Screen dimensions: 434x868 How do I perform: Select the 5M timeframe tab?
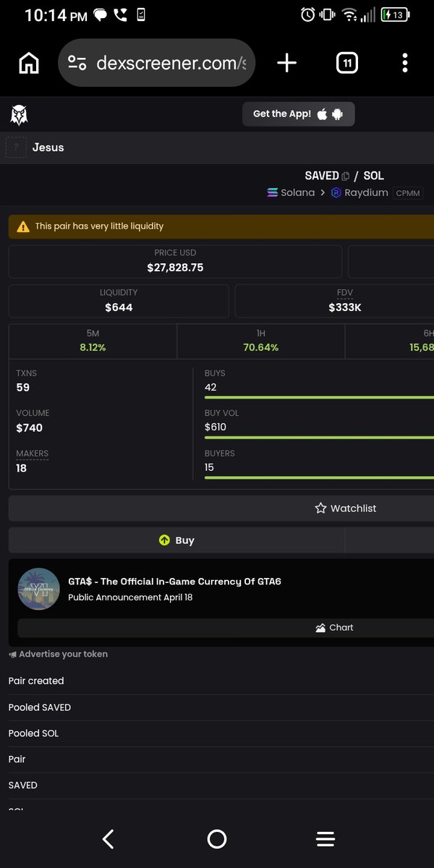[93, 341]
